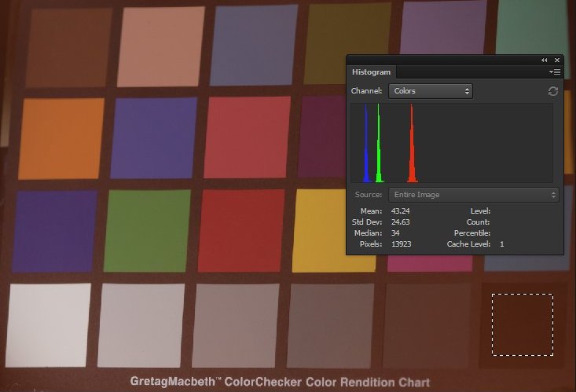Click the Percentile label in the statistics
576x392 pixels.
pos(472,233)
